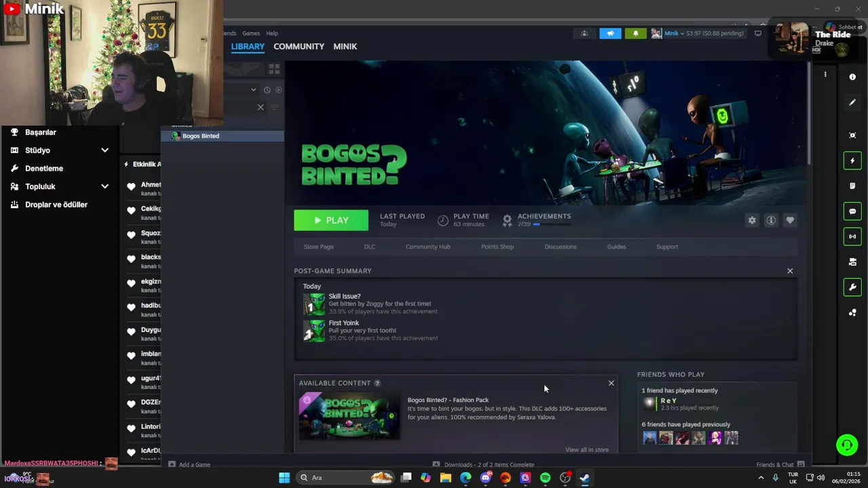Open advanced filter lines icon in sidebar
Screen dimensions: 868x488
point(275,107)
